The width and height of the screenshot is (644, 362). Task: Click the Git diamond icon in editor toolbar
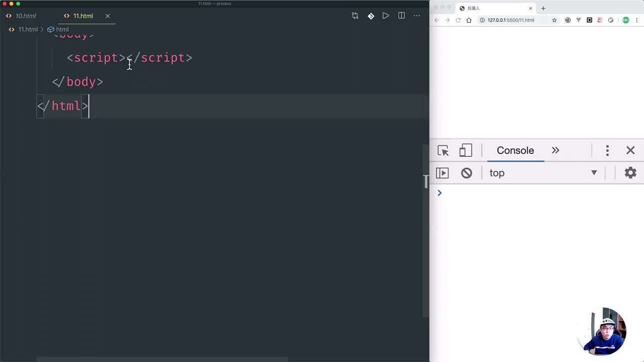click(x=371, y=16)
